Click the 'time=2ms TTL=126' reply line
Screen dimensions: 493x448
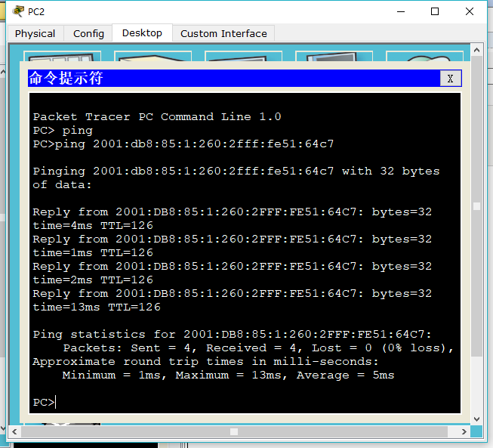click(x=93, y=280)
